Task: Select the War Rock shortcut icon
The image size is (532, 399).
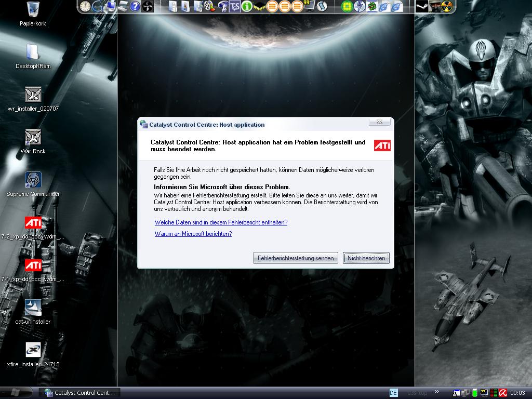Action: point(33,142)
